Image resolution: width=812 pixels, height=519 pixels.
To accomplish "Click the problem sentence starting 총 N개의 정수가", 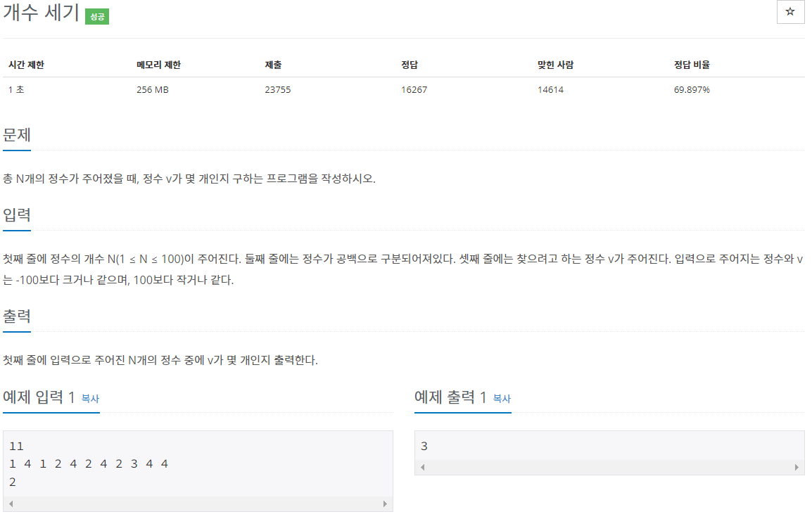I will (189, 179).
